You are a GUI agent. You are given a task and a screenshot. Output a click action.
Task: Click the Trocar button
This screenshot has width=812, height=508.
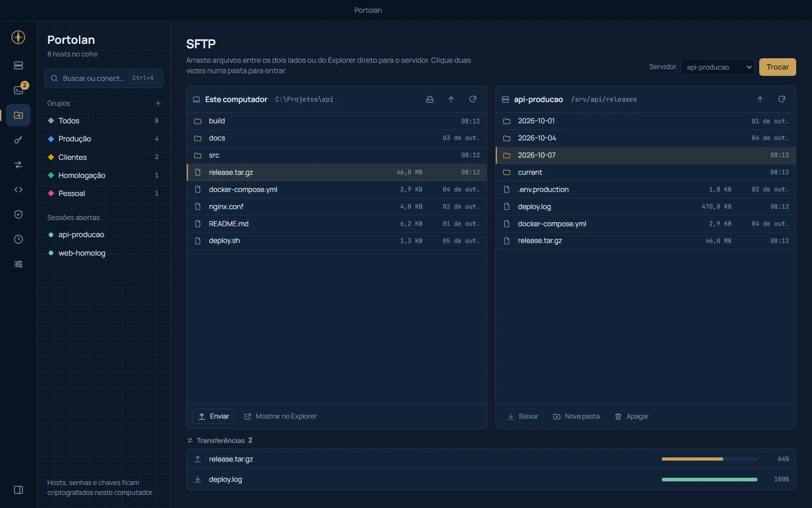[x=778, y=67]
